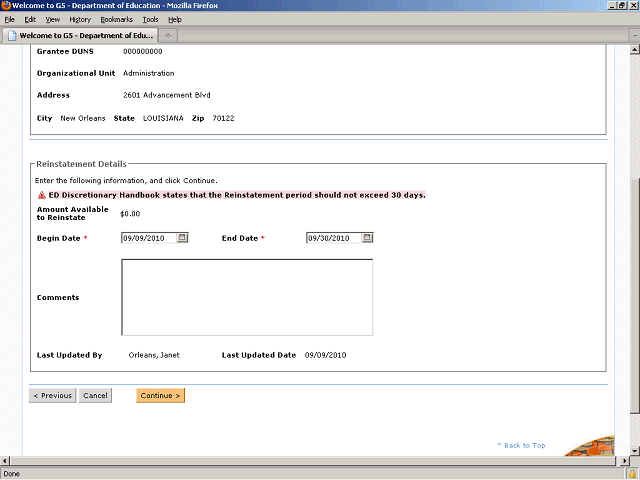Screen dimensions: 640x480
Task: Click inside the Comments text area
Action: click(x=247, y=297)
